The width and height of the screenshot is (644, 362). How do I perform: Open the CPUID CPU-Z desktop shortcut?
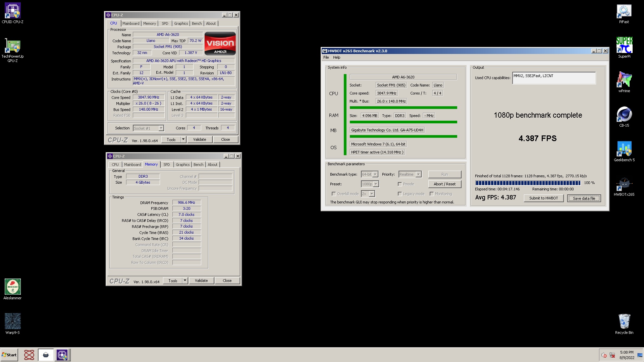pyautogui.click(x=12, y=13)
